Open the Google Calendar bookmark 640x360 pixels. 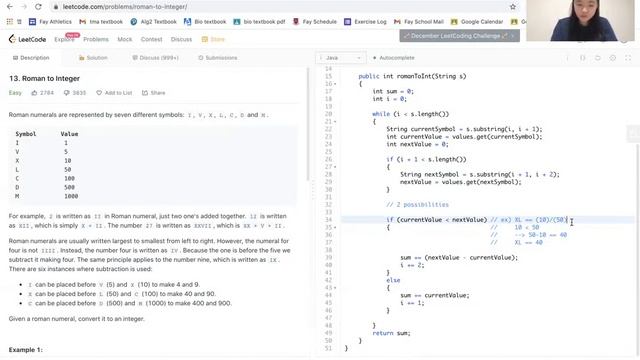pyautogui.click(x=477, y=22)
